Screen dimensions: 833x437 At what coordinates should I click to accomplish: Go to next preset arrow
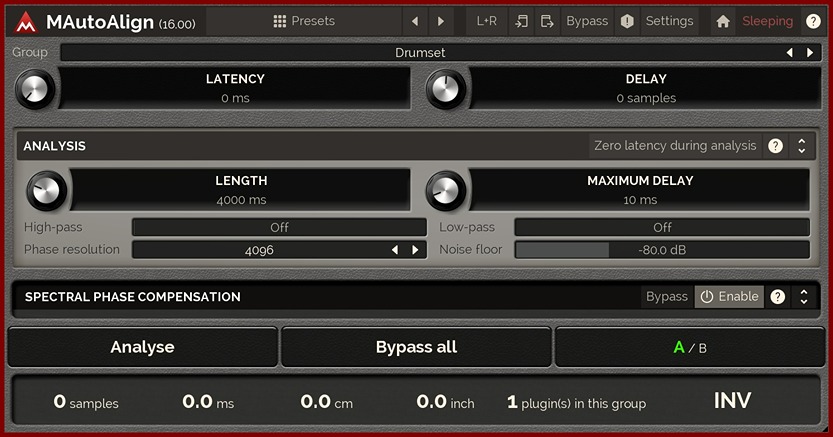point(440,21)
